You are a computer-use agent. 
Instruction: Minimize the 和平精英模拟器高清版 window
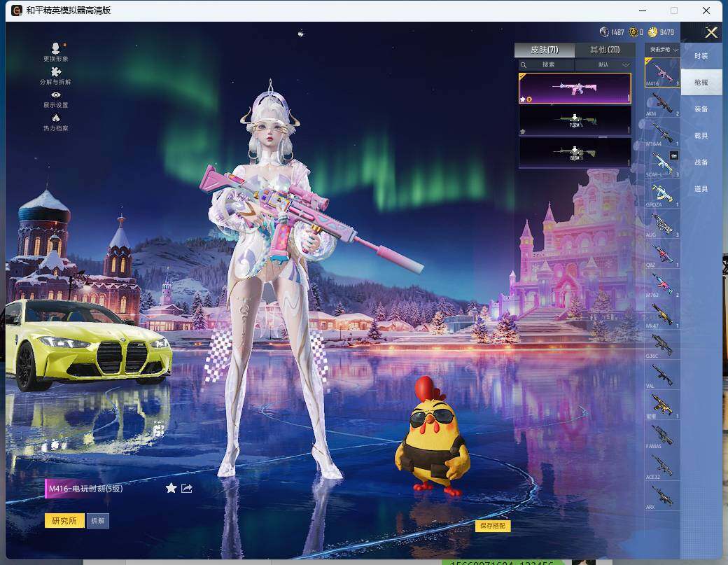(643, 11)
